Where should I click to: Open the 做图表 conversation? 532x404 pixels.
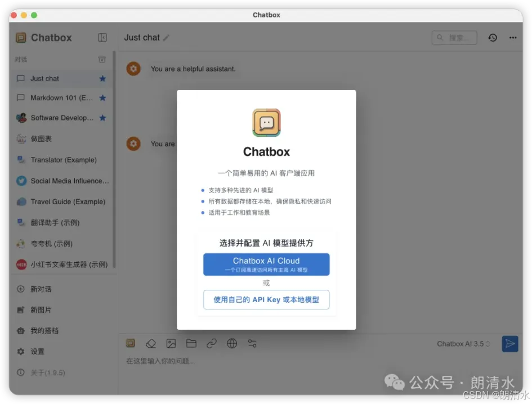[62, 139]
